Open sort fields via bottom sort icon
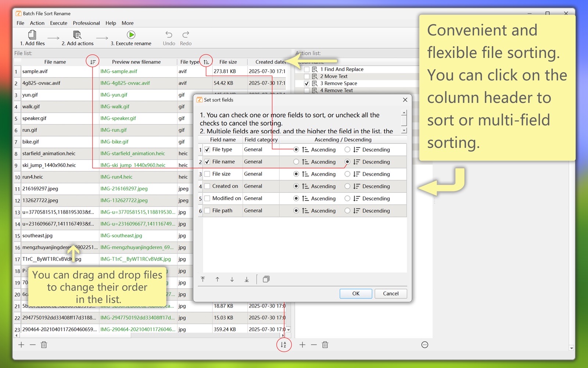Image resolution: width=588 pixels, height=368 pixels. click(x=283, y=345)
